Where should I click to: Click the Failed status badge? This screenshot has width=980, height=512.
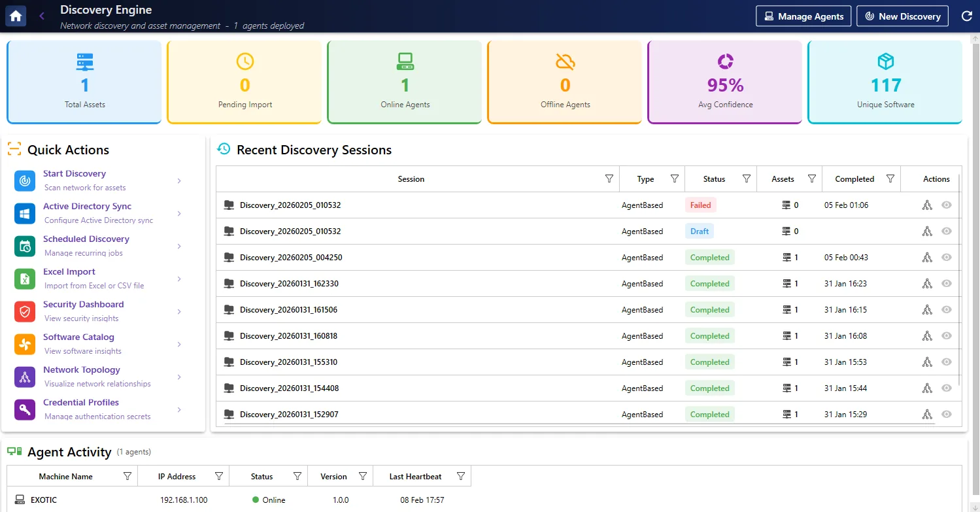(701, 205)
